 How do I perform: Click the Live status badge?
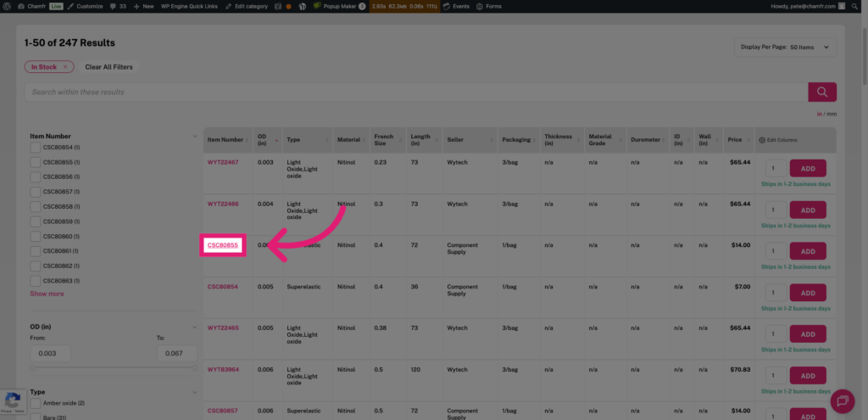point(57,6)
